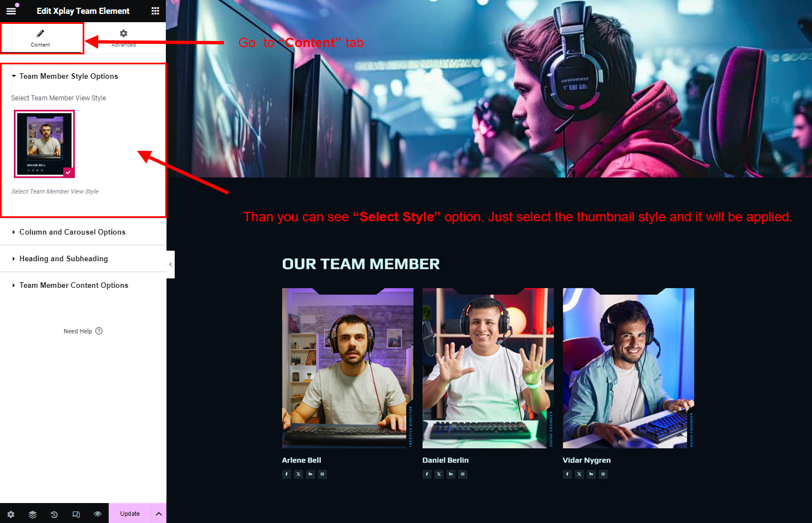
Task: Open the Navigator layers icon
Action: pyautogui.click(x=33, y=514)
